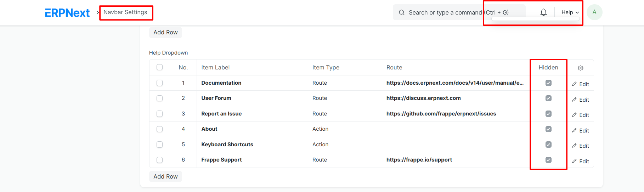Viewport: 644px width, 192px height.
Task: Click pencil edit icon for About row
Action: 575,130
